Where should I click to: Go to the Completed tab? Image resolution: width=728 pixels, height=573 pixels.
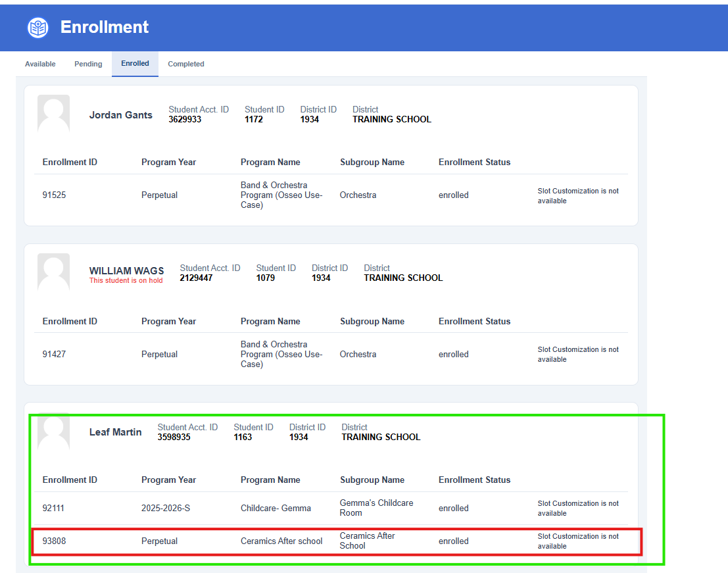(186, 64)
